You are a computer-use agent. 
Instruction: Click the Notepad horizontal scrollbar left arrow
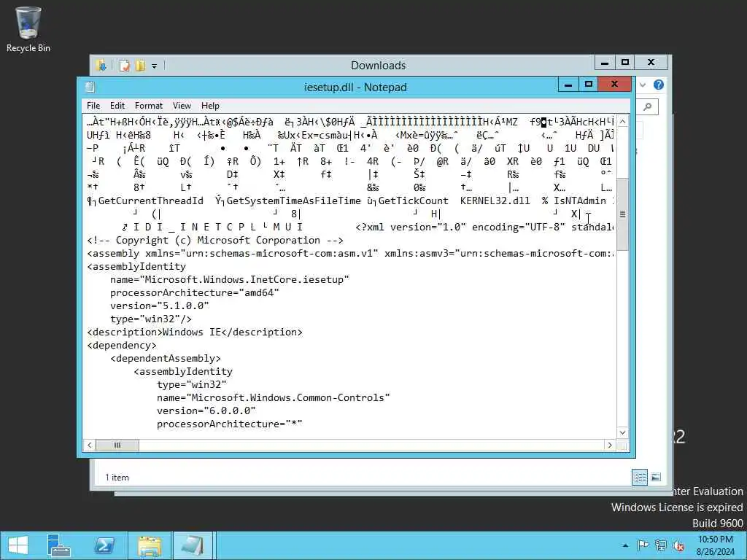click(x=89, y=446)
